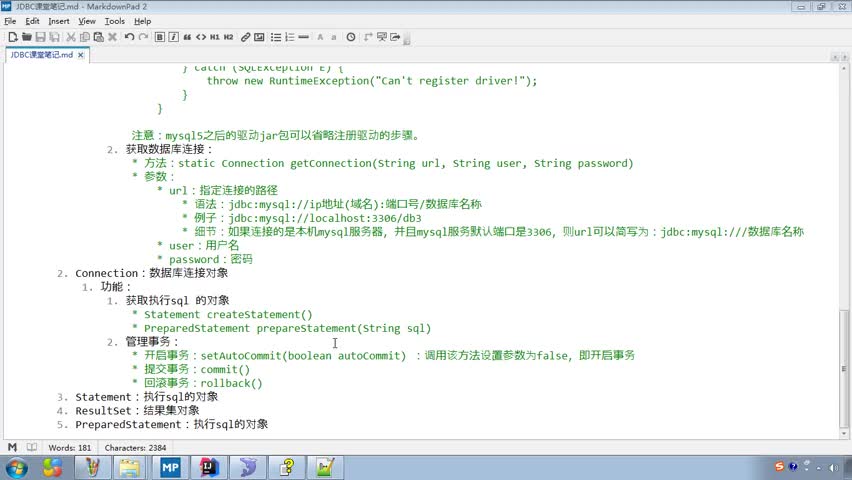Apply bold formatting

(159, 37)
